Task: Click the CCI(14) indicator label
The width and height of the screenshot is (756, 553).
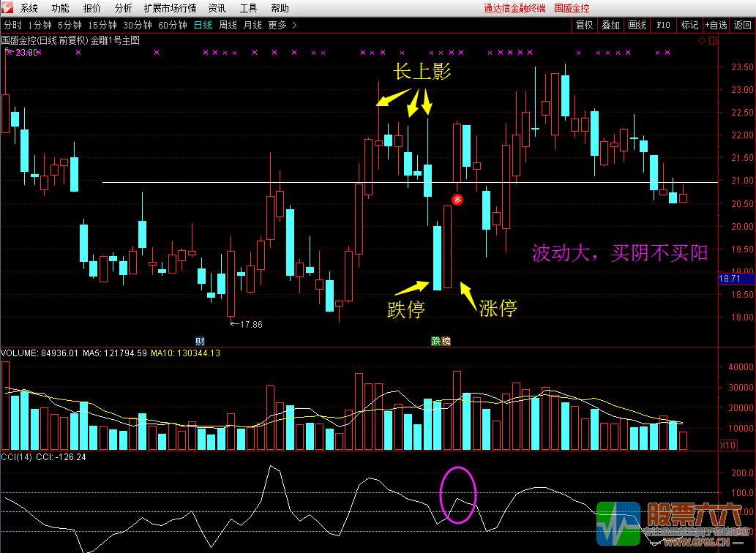Action: coord(16,457)
